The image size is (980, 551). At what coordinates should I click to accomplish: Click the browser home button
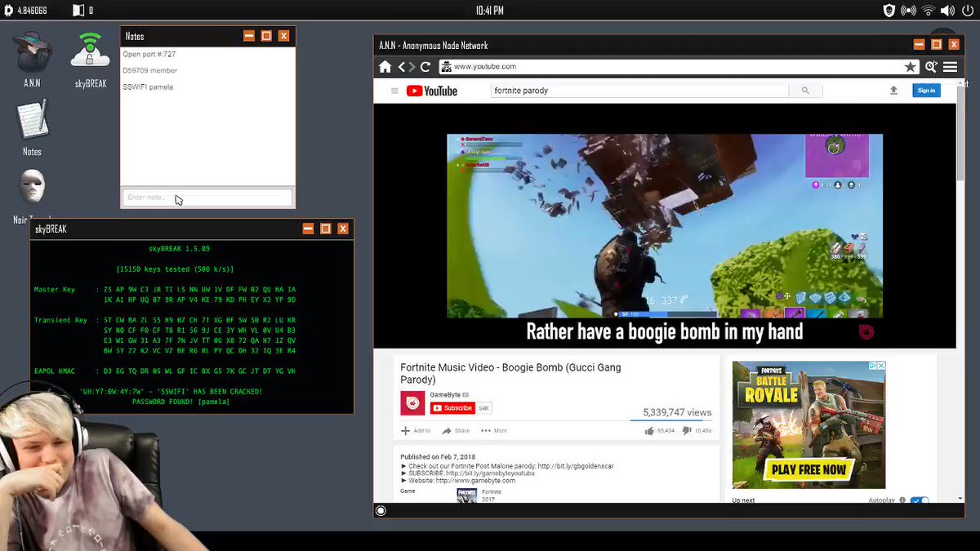click(385, 67)
